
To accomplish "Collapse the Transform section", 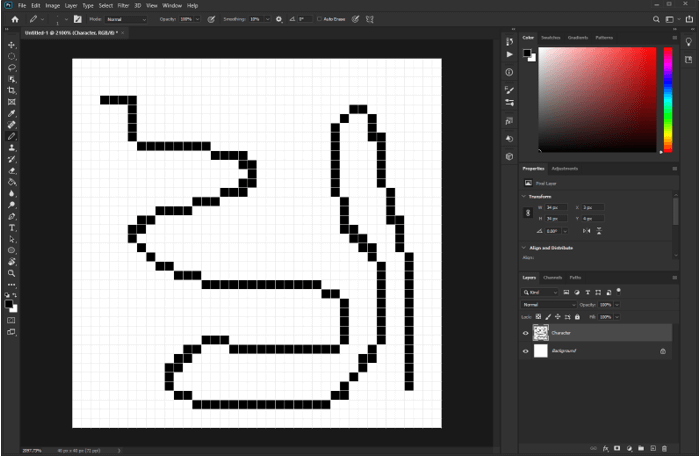I will (524, 197).
